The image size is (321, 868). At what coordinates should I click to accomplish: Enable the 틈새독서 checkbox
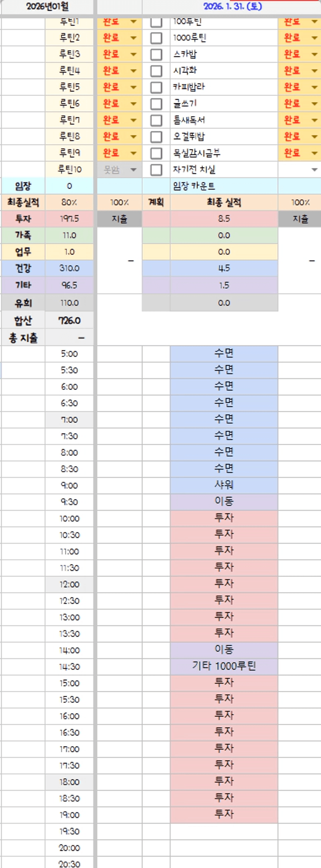pyautogui.click(x=156, y=120)
